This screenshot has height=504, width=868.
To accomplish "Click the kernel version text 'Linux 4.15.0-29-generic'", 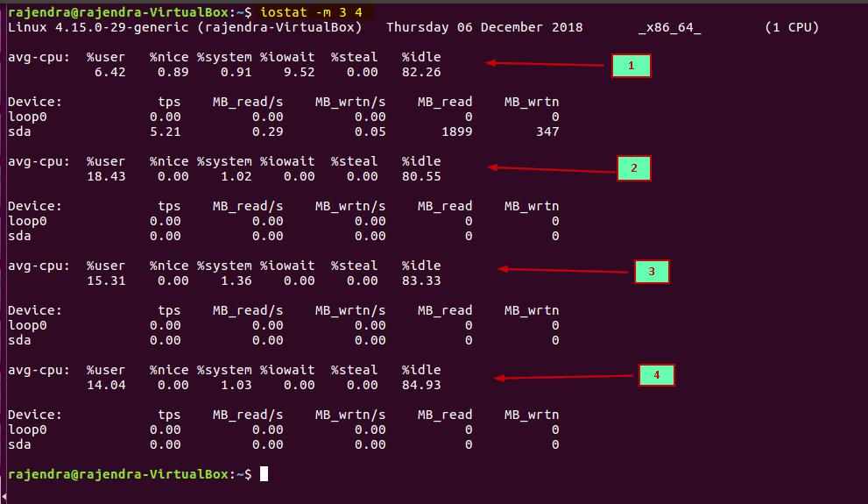I will click(x=98, y=28).
